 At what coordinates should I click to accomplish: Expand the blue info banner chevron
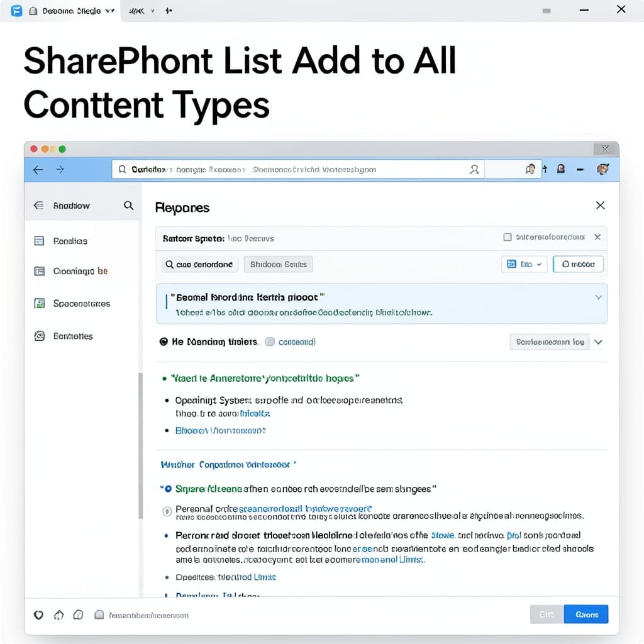(599, 297)
